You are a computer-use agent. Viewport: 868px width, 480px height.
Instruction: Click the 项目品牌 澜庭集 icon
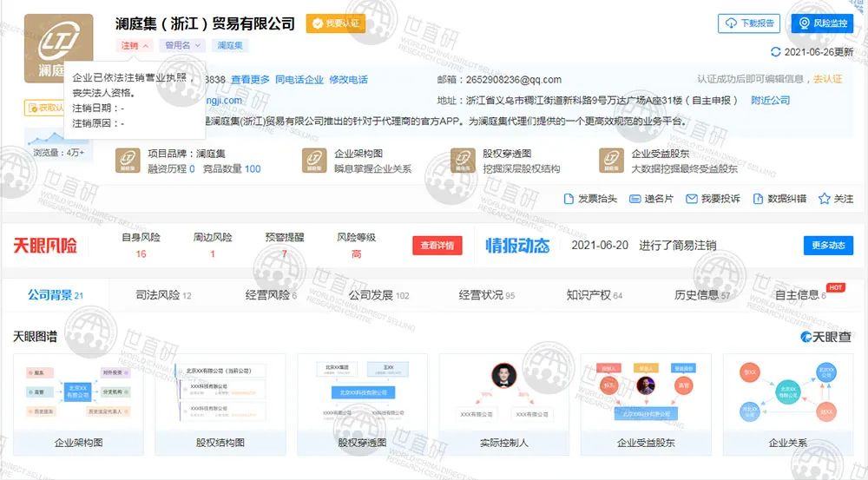(128, 161)
